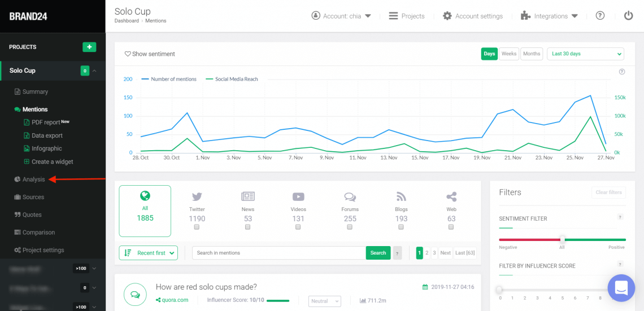Screen dimensions: 644x311
Task: Click the Clear filters button
Action: pyautogui.click(x=608, y=192)
